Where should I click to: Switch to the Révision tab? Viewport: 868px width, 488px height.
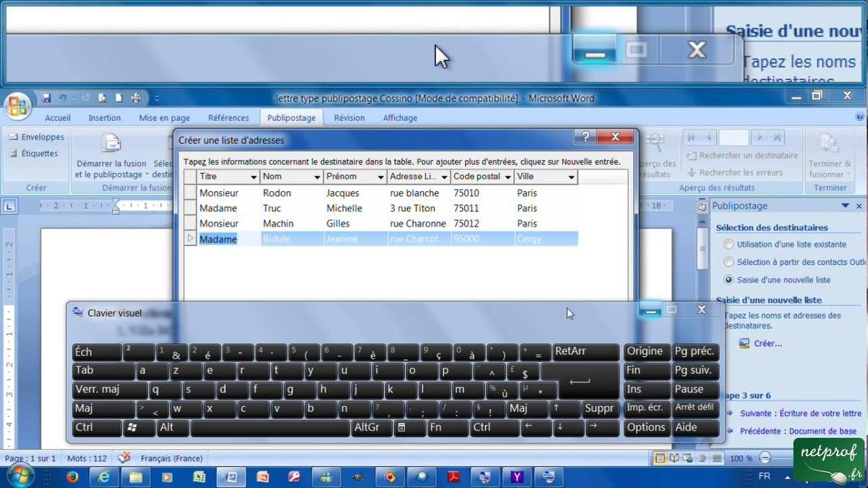pyautogui.click(x=349, y=118)
